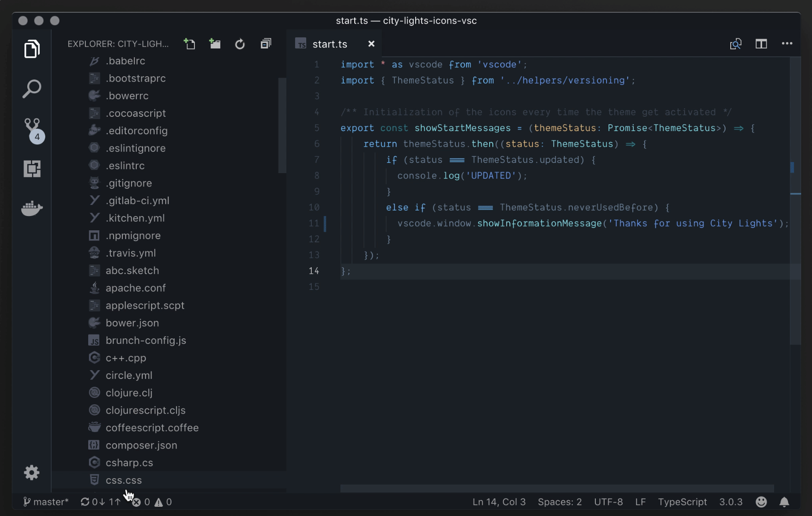
Task: Collapse all folders in Explorer
Action: point(266,44)
